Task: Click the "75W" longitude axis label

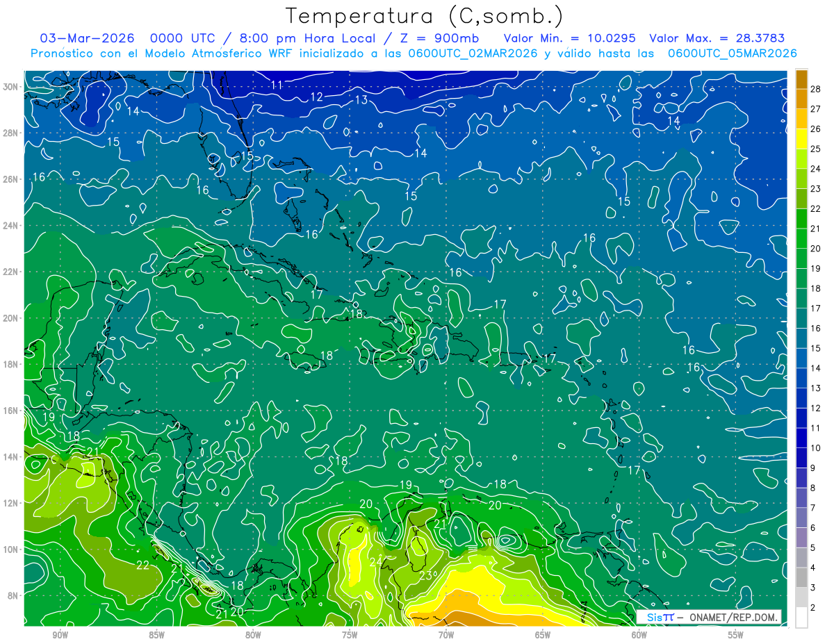Action: (350, 635)
